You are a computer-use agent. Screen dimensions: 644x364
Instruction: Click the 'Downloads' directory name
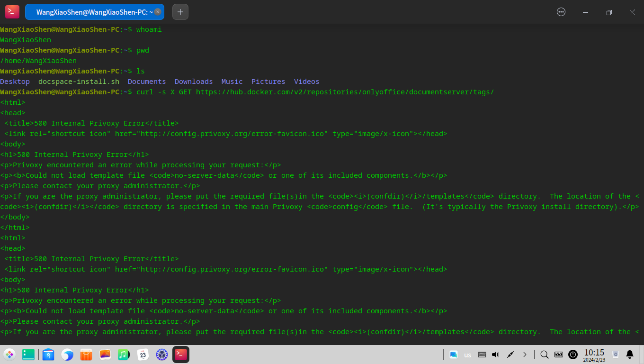pyautogui.click(x=194, y=82)
